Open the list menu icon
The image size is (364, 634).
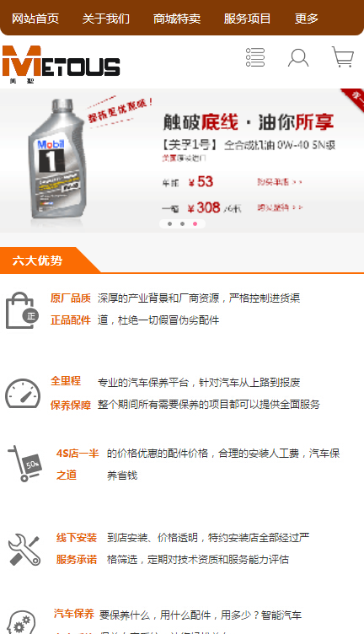coord(255,57)
